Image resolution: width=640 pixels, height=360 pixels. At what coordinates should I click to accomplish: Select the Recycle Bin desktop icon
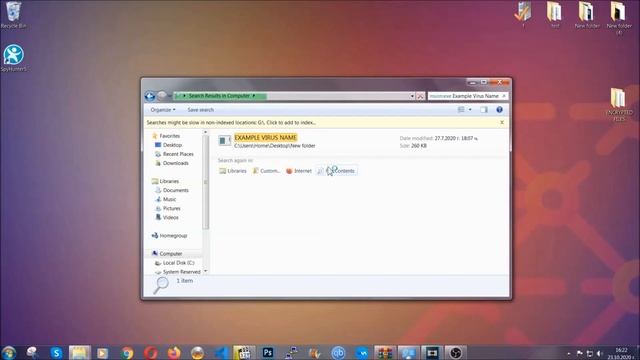coord(13,15)
